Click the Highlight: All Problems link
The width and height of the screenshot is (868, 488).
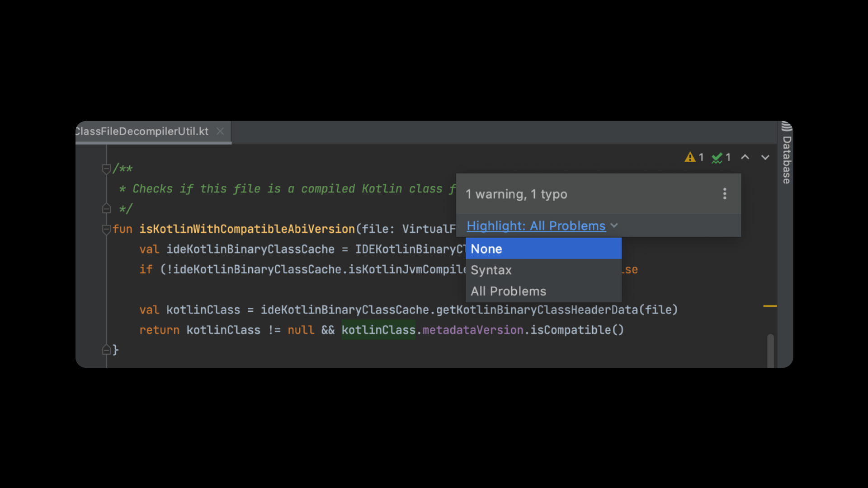(536, 225)
